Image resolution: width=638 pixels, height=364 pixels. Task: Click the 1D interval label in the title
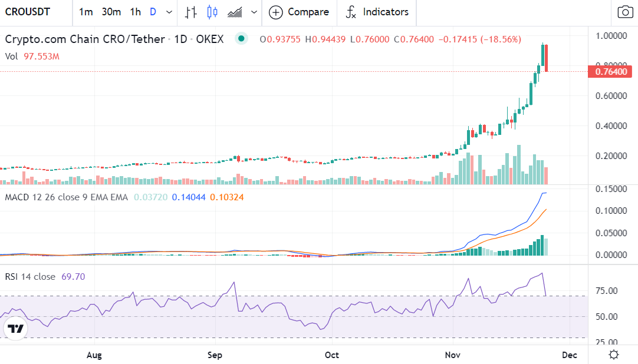click(x=180, y=39)
